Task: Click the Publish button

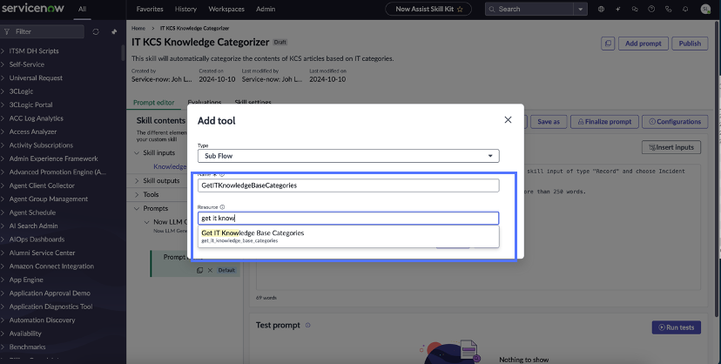Action: (690, 43)
